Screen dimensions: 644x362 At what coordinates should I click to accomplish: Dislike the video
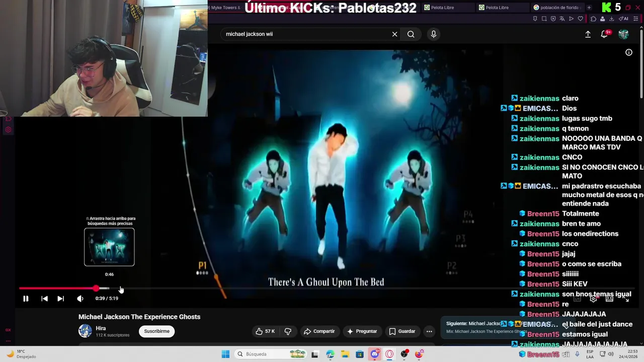pos(288,331)
